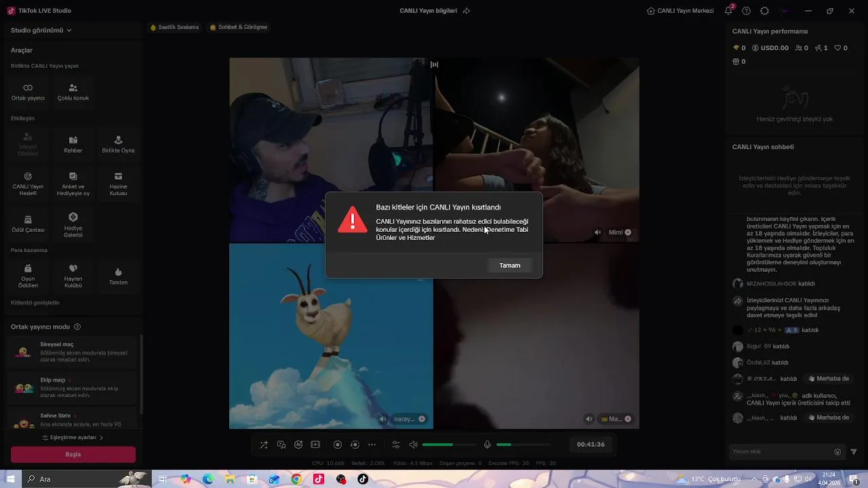Image resolution: width=868 pixels, height=488 pixels.
Task: Open Eşleştirme ayarları matching settings
Action: point(73,438)
